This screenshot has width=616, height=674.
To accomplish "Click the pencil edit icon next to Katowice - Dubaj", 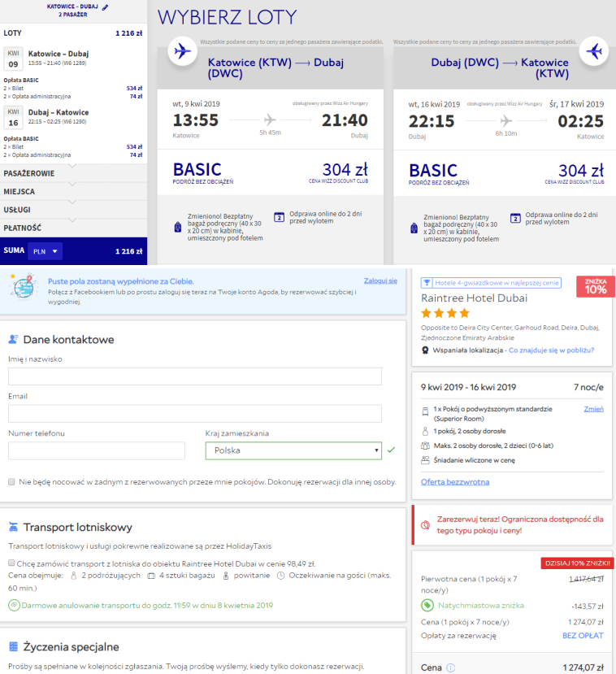I will (x=106, y=7).
